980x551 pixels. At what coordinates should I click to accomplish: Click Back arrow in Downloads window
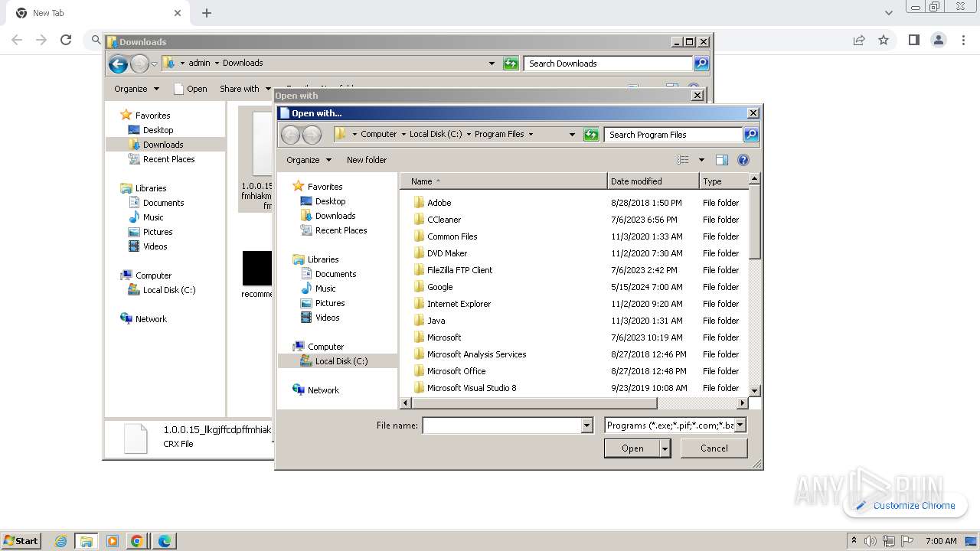(x=118, y=64)
